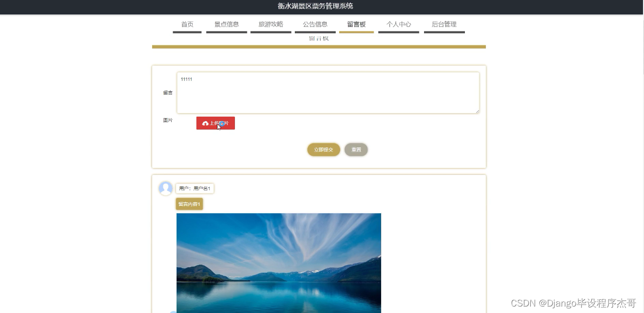Click the 留言内容1 message bubble

189,204
